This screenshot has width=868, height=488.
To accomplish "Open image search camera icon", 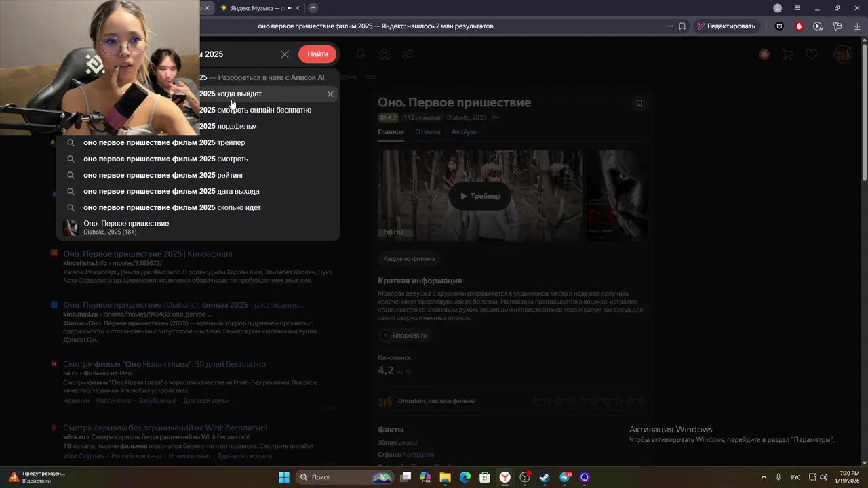I will click(384, 54).
